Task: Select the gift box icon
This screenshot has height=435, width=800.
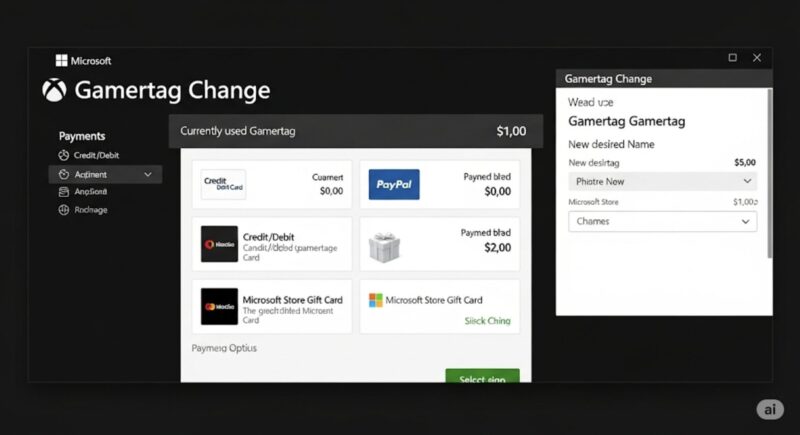Action: point(384,247)
